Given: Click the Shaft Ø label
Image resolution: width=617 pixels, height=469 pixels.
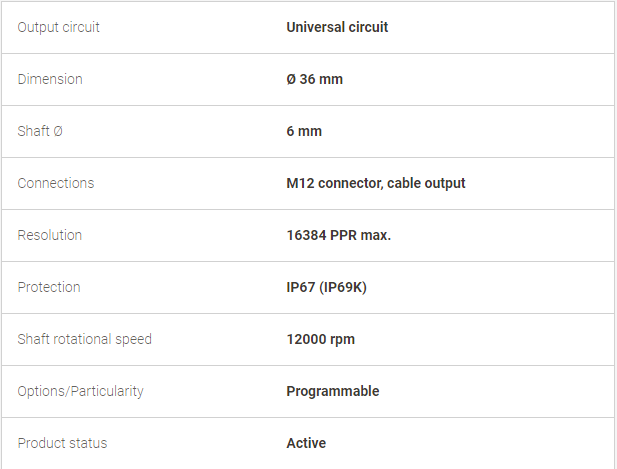Looking at the screenshot, I should [40, 131].
